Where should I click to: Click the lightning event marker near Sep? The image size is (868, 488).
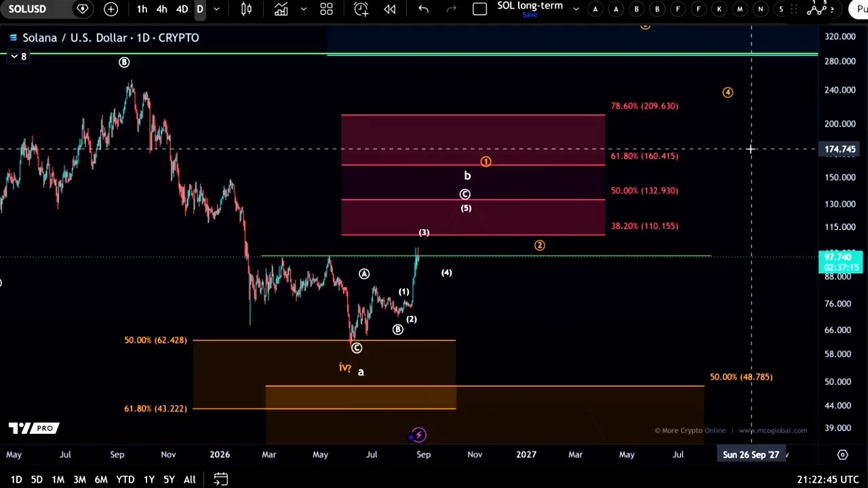[418, 435]
